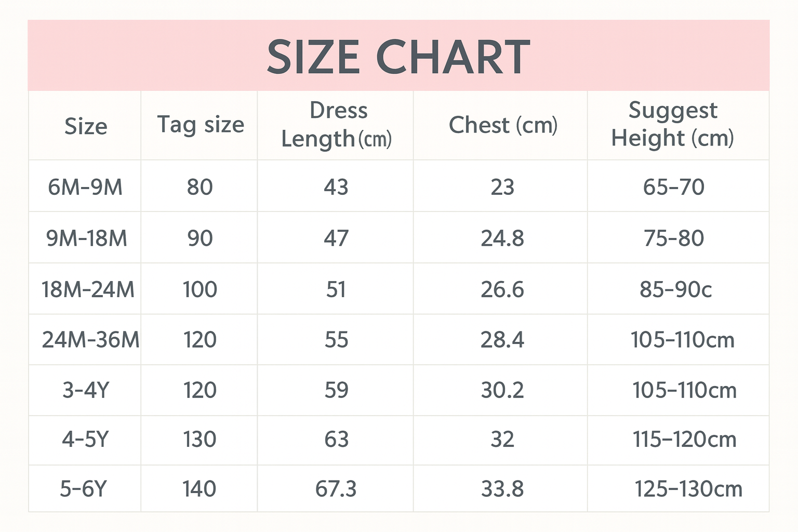Viewport: 798px width, 532px height.
Task: Select height 65-70 cell
Action: (674, 187)
